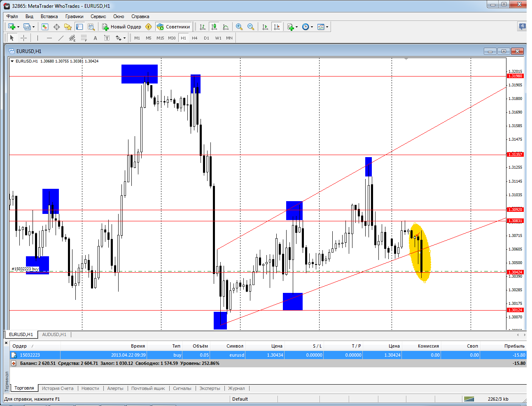Click the MetaEditor yellow diamond icon
Screen dimensions: 532x406
click(149, 27)
